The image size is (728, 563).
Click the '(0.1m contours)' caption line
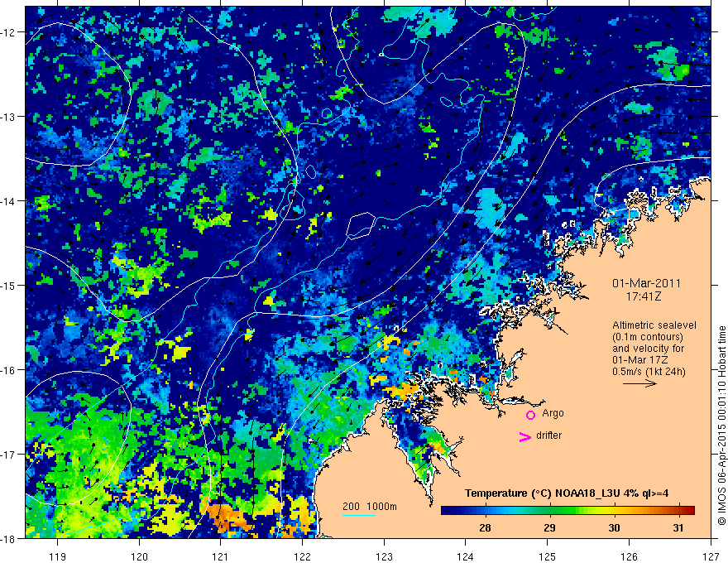point(648,337)
